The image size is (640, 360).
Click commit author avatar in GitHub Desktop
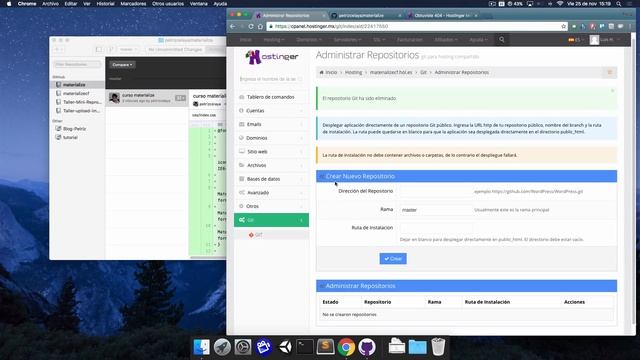click(x=114, y=98)
